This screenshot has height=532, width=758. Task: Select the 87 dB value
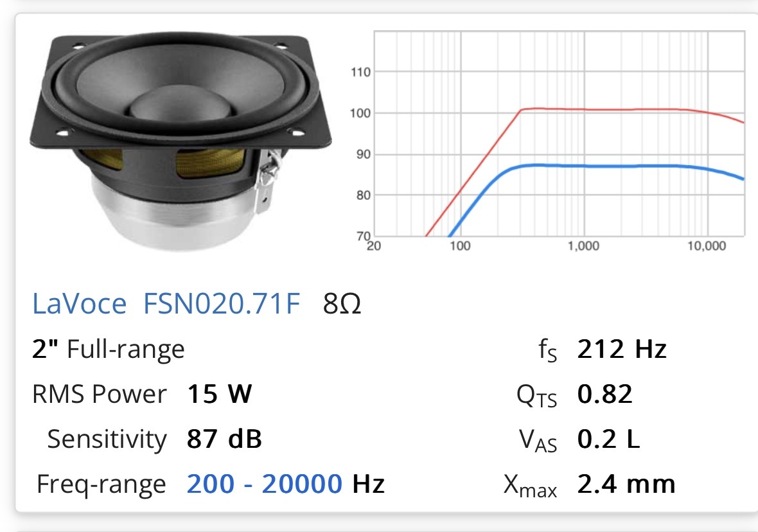224,439
